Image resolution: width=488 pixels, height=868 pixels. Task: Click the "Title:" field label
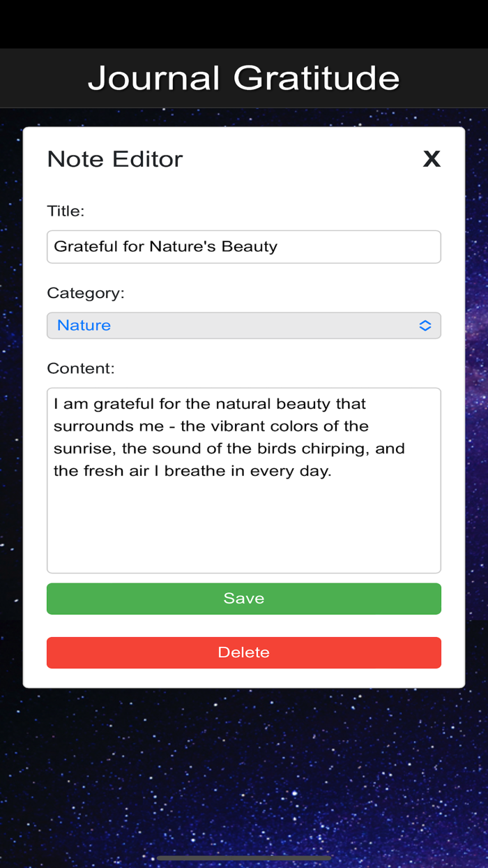click(66, 211)
